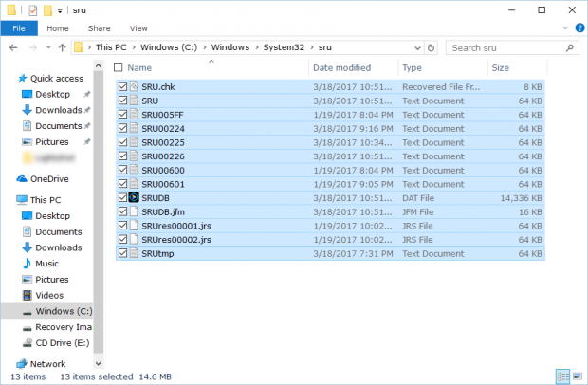This screenshot has width=588, height=385.
Task: Select the SRU00600 file name
Action: [x=163, y=170]
